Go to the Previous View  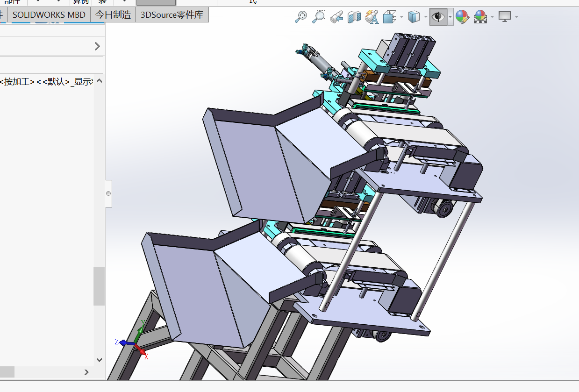pyautogui.click(x=336, y=17)
